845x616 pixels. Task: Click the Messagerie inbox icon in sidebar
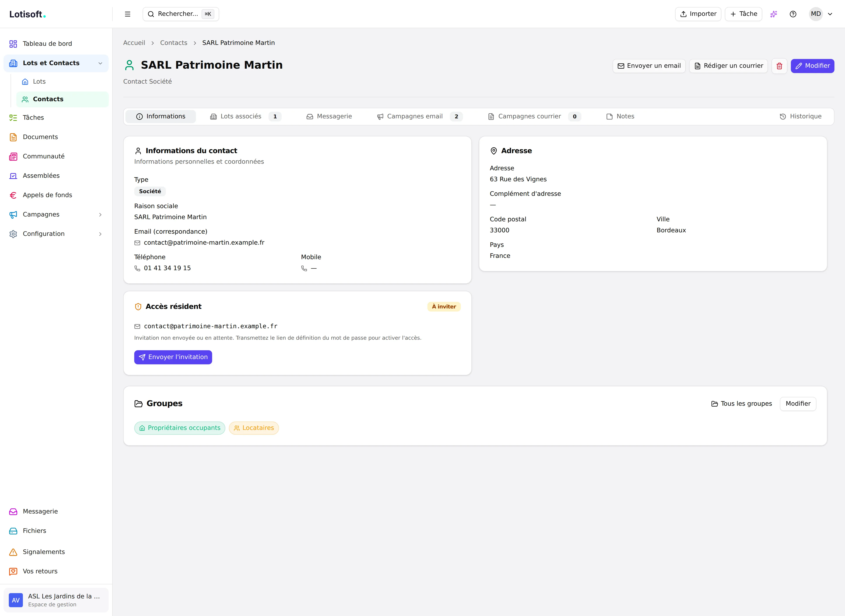pos(13,511)
